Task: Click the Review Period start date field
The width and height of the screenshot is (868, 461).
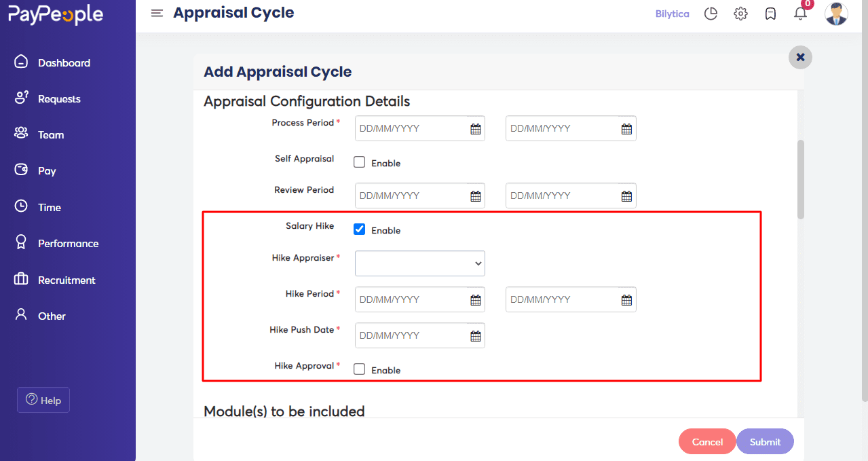Action: point(420,196)
